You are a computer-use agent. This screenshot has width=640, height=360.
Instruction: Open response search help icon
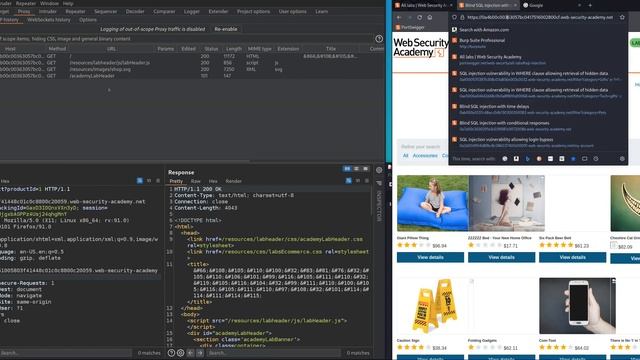(171, 353)
